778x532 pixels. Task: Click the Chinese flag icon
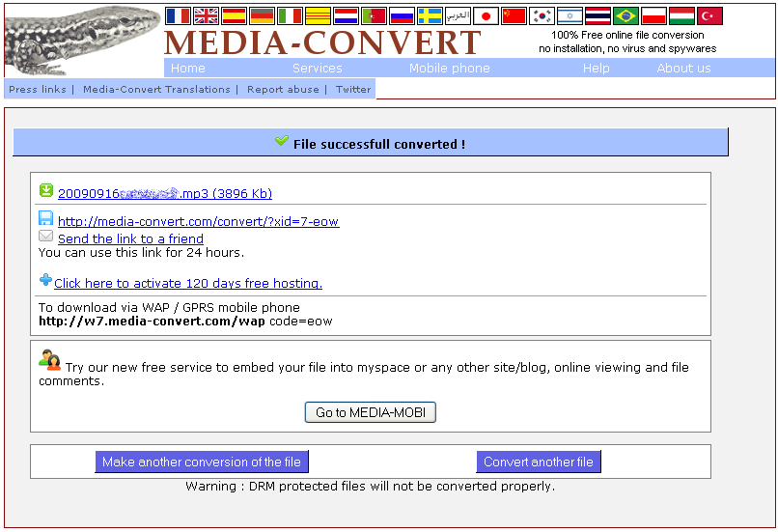tap(514, 15)
